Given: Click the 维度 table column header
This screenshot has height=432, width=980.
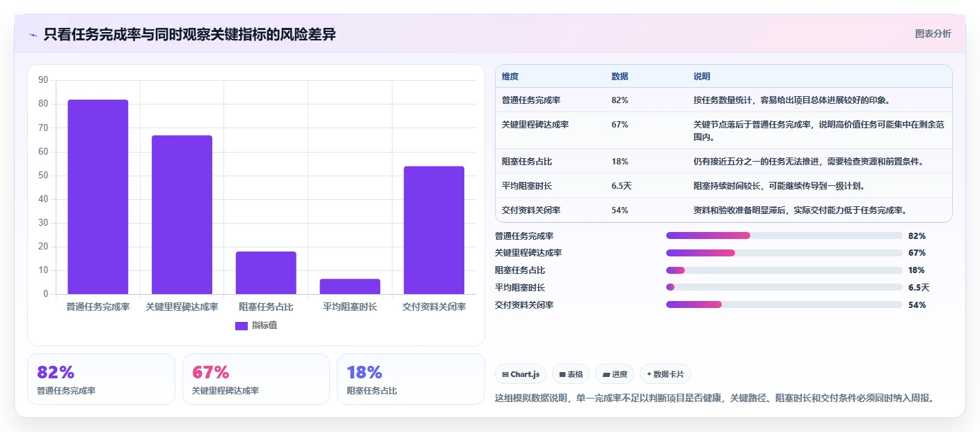Looking at the screenshot, I should (x=510, y=77).
